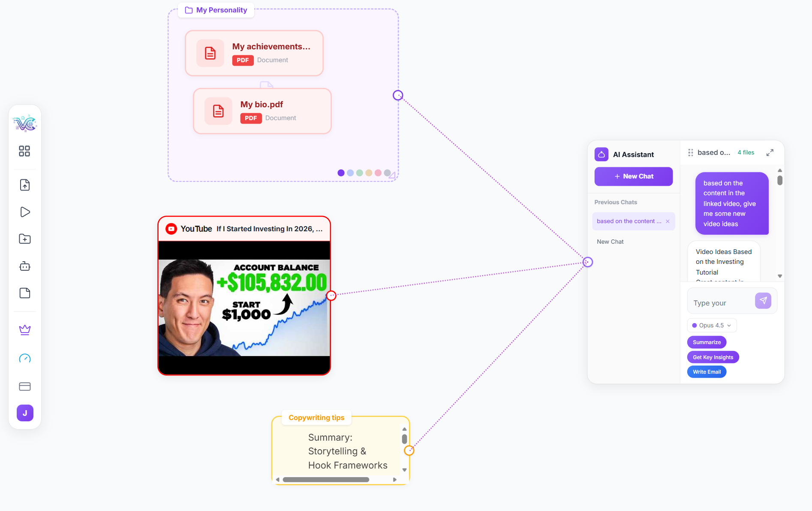
Task: Select the purple color swatch in My Personality group
Action: [341, 172]
